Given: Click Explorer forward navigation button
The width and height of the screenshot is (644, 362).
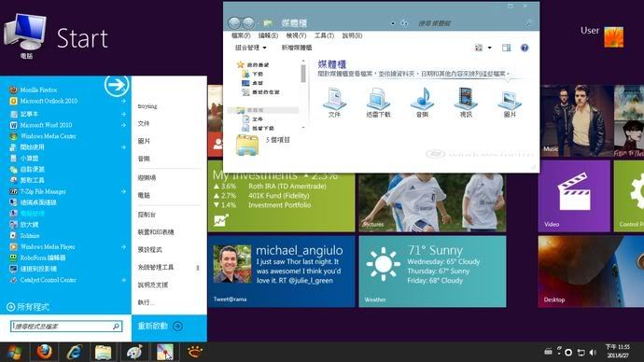Looking at the screenshot, I should pyautogui.click(x=248, y=23).
